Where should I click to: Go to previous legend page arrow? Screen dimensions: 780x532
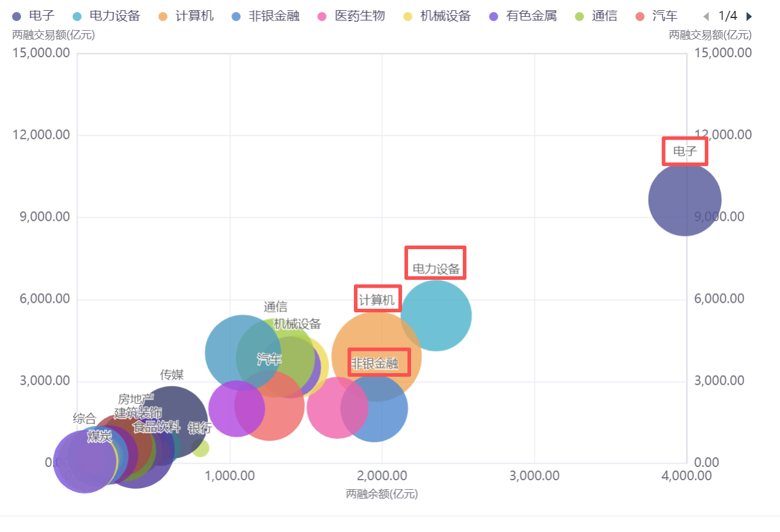pos(706,16)
